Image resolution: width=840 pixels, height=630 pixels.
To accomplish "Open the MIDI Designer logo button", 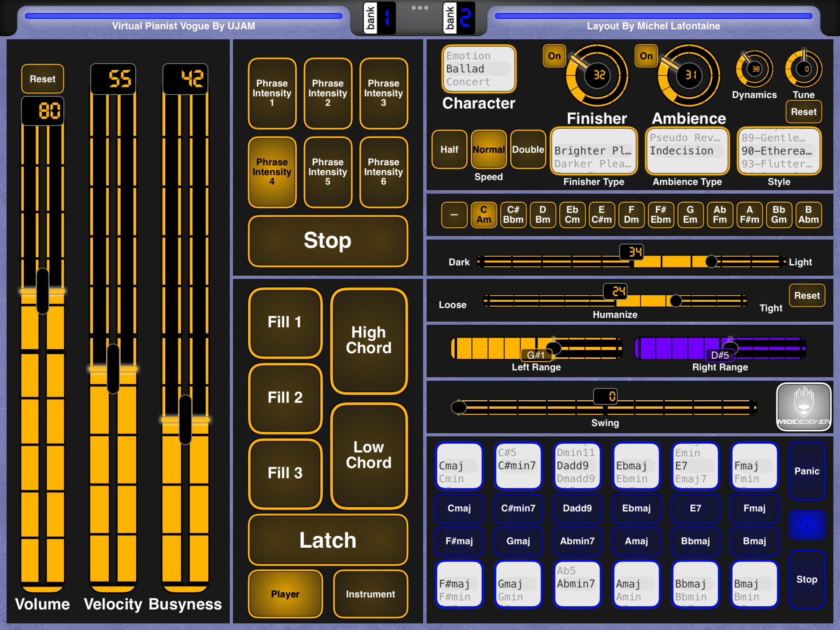I will (x=803, y=407).
